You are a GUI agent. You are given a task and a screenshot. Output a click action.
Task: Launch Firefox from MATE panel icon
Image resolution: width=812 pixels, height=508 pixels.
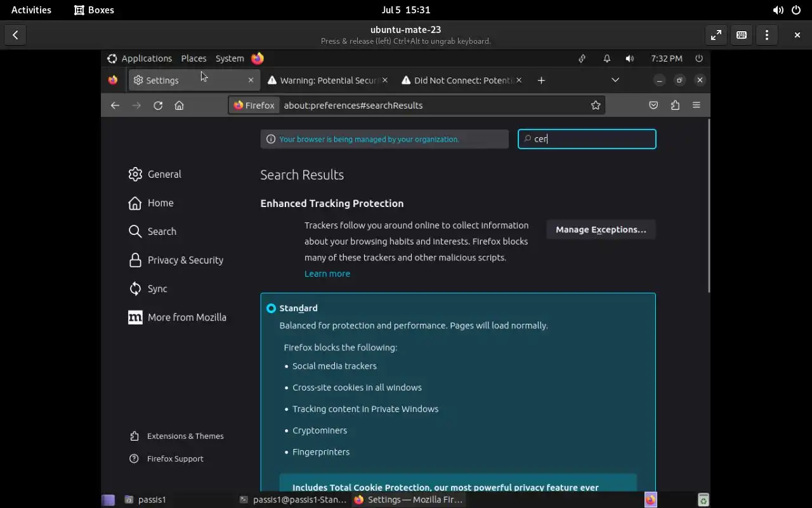(258, 58)
